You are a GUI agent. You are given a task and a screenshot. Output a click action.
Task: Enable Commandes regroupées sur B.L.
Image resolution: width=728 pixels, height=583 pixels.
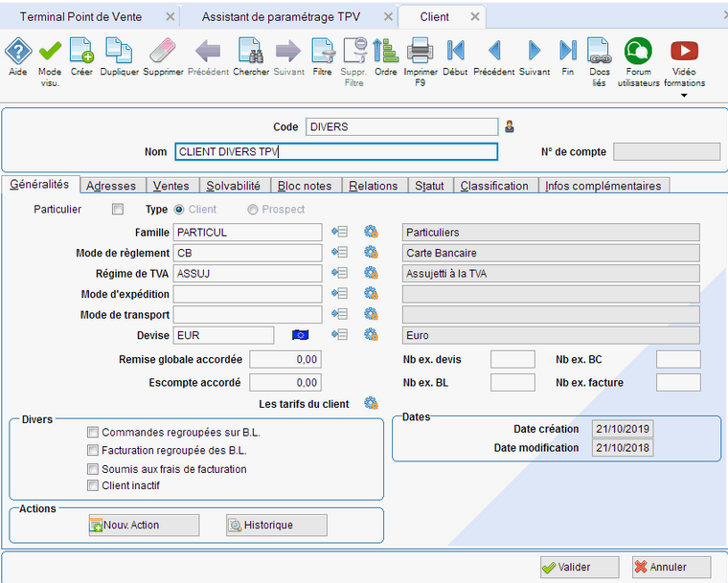93,433
